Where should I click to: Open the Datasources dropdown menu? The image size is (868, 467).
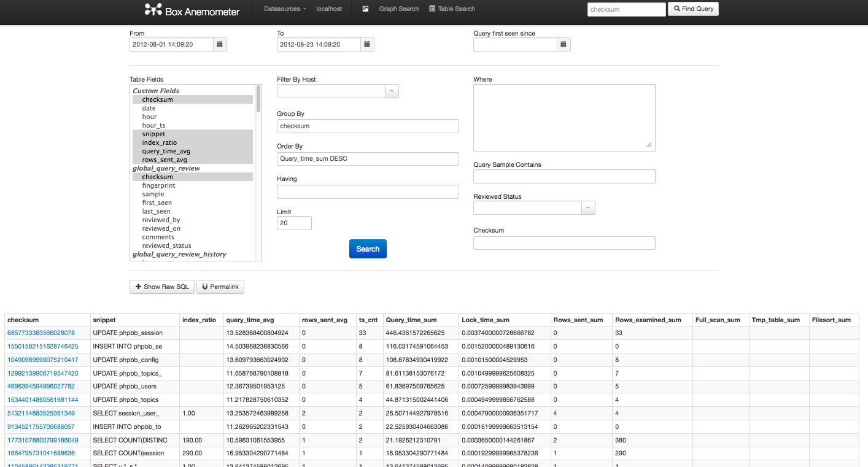(x=285, y=9)
